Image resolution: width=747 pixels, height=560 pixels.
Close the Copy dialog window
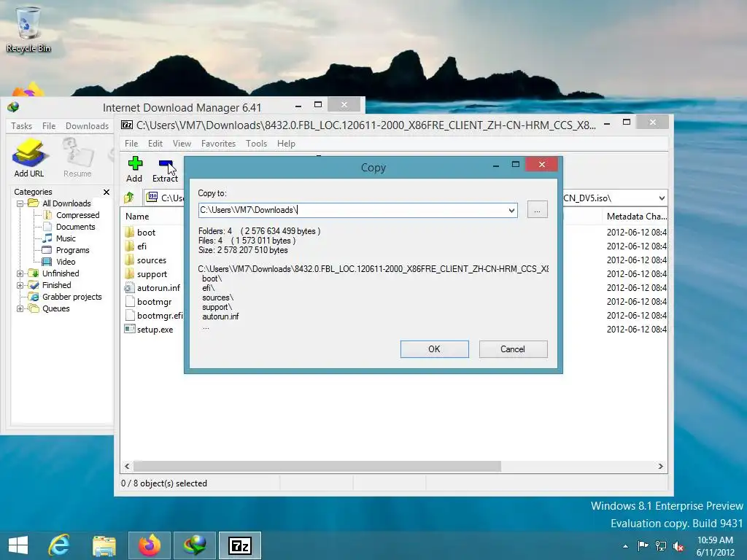click(542, 164)
